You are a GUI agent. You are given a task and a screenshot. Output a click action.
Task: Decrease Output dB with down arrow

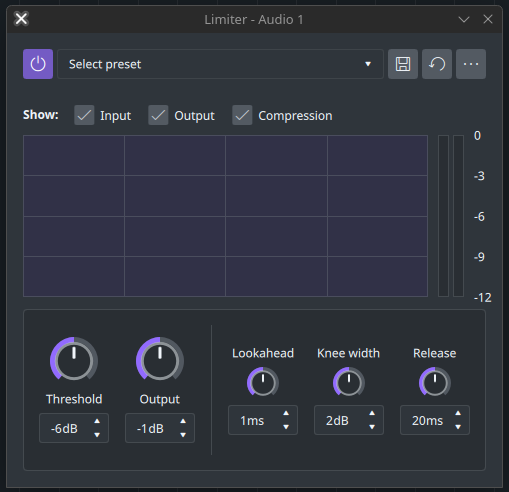(183, 435)
